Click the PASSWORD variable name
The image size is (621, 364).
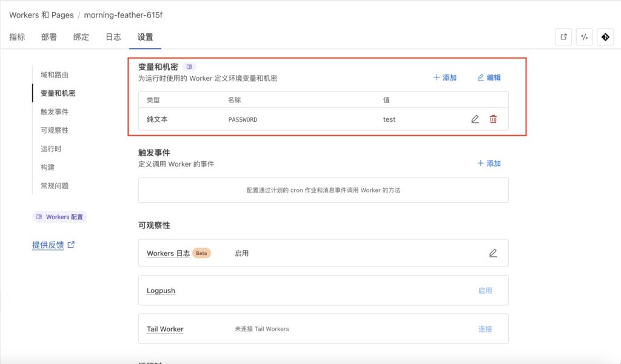pyautogui.click(x=243, y=119)
